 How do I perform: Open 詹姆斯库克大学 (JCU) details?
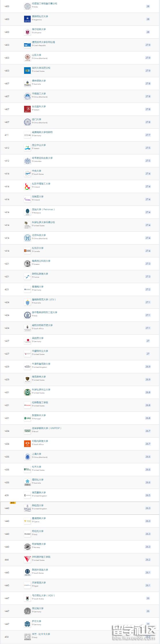44,299
